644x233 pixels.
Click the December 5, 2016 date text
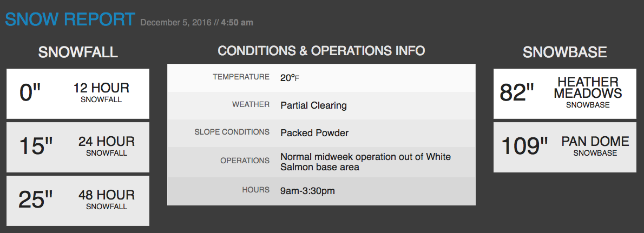click(176, 23)
